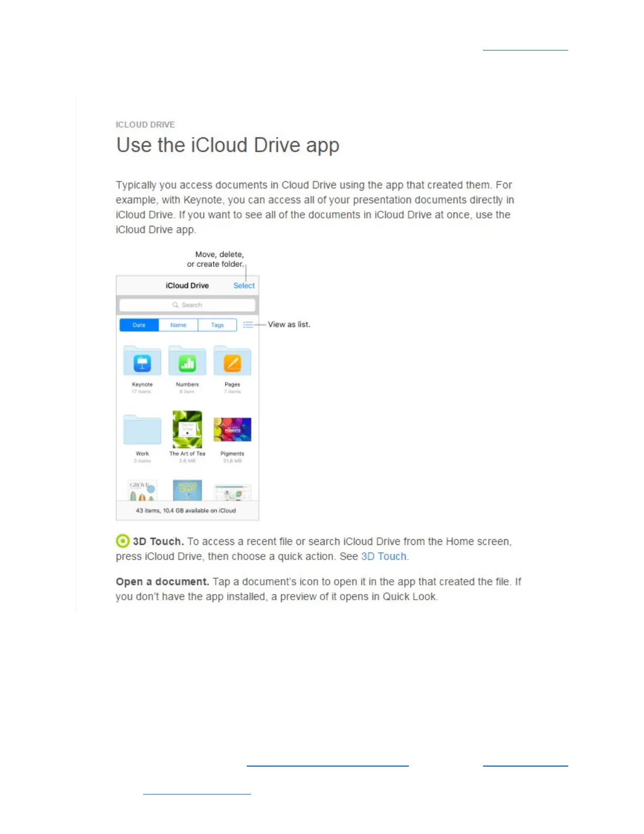Open the GROVE document thumbnail
The image size is (644, 834).
(x=142, y=490)
